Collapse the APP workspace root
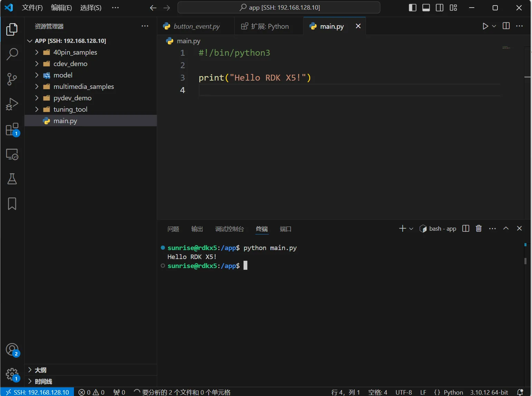Image resolution: width=532 pixels, height=396 pixels. pyautogui.click(x=30, y=41)
